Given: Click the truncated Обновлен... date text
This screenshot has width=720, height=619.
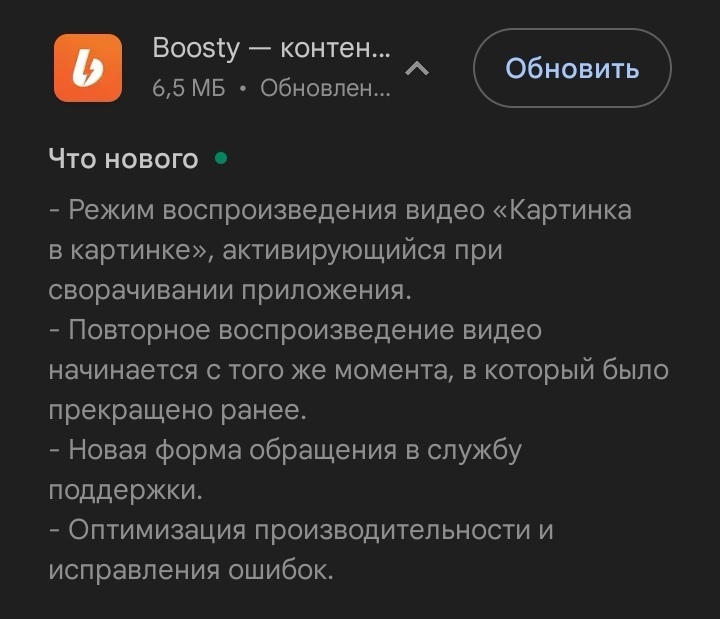Looking at the screenshot, I should click(x=326, y=87).
